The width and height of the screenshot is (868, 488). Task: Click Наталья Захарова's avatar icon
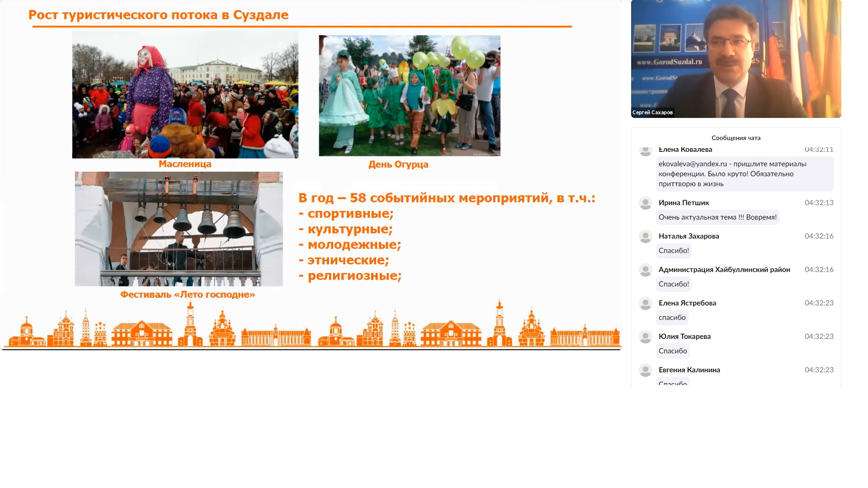pyautogui.click(x=646, y=237)
